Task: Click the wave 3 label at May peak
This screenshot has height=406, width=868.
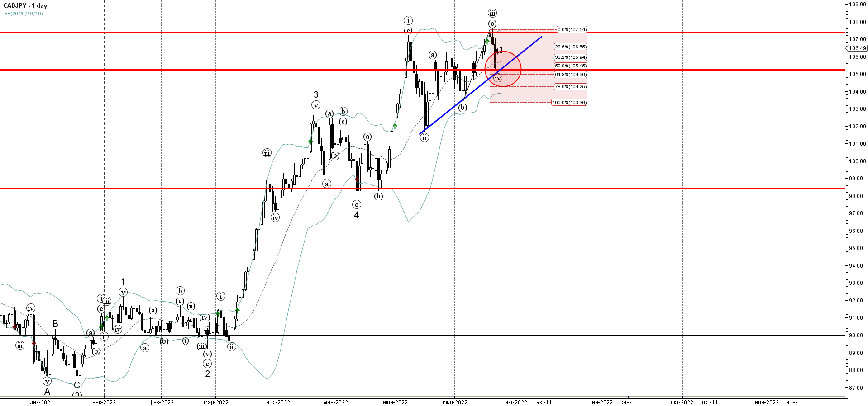Action: [x=316, y=94]
